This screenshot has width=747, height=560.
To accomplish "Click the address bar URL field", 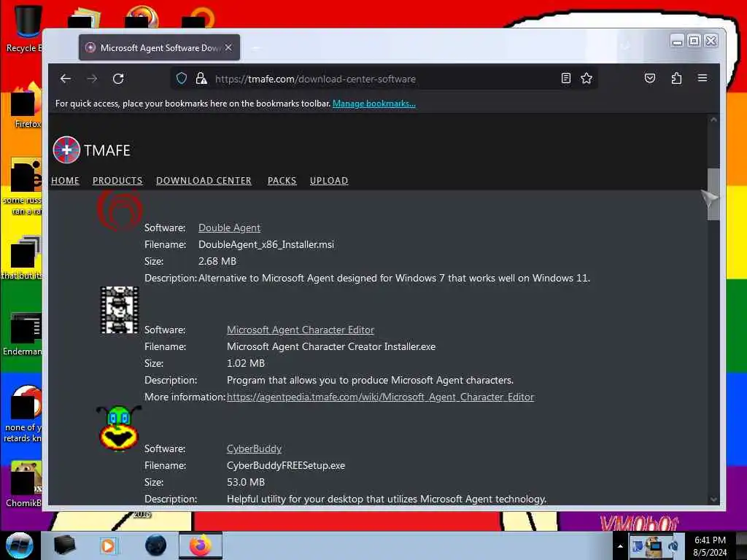I will [x=384, y=79].
